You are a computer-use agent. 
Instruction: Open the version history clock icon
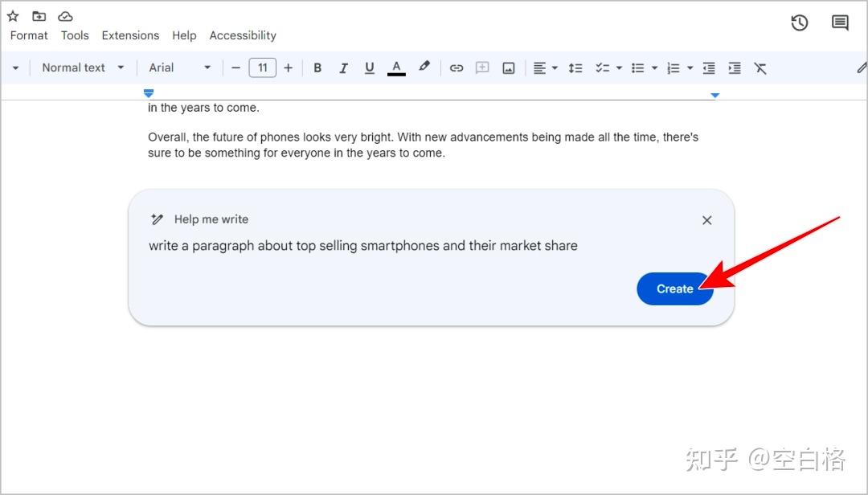(800, 22)
